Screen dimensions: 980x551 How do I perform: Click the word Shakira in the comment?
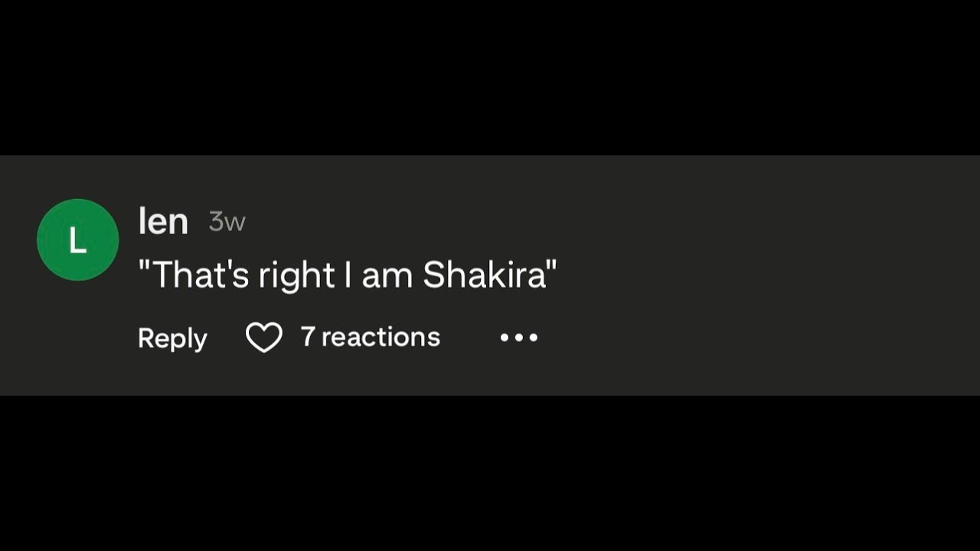click(484, 275)
